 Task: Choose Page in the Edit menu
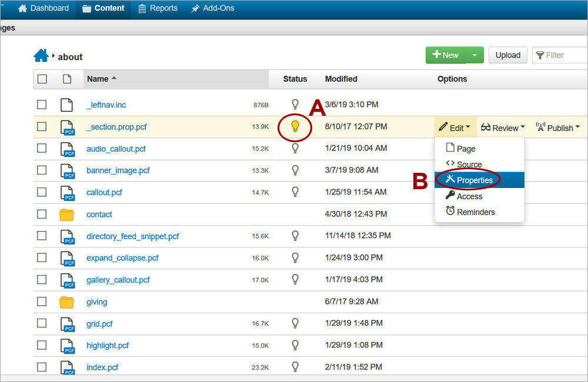point(479,149)
